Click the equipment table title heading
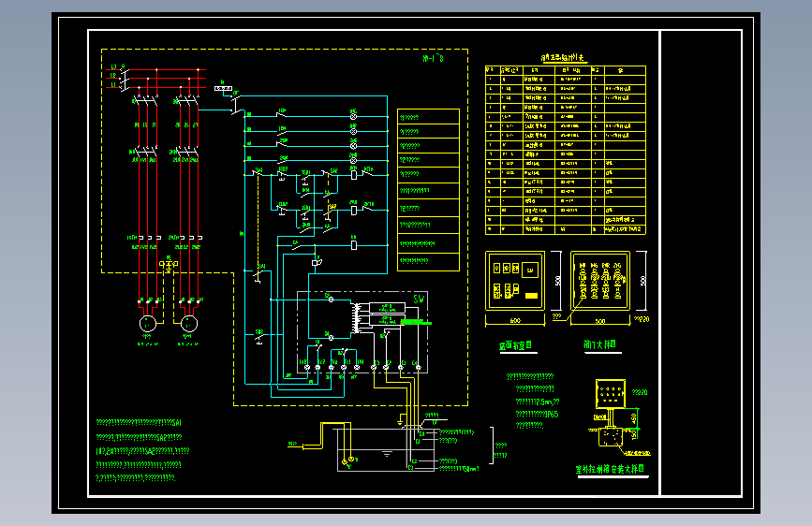 pos(562,58)
